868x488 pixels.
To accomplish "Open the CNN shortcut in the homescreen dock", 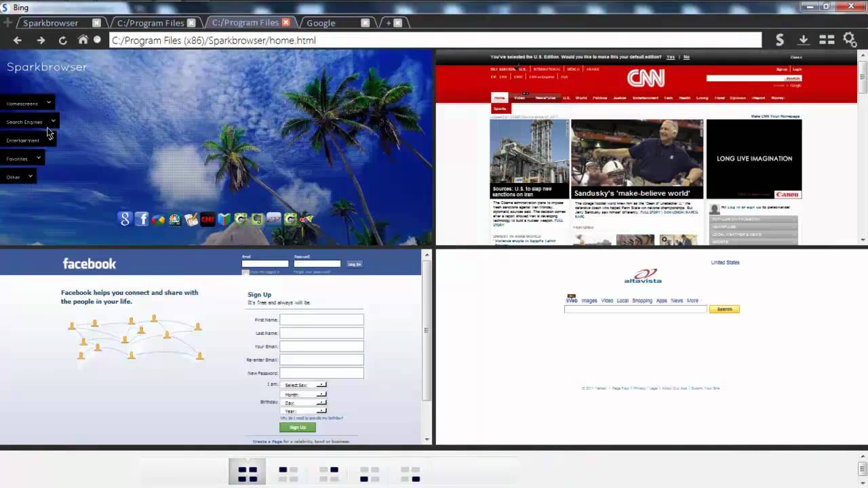I will pos(208,219).
